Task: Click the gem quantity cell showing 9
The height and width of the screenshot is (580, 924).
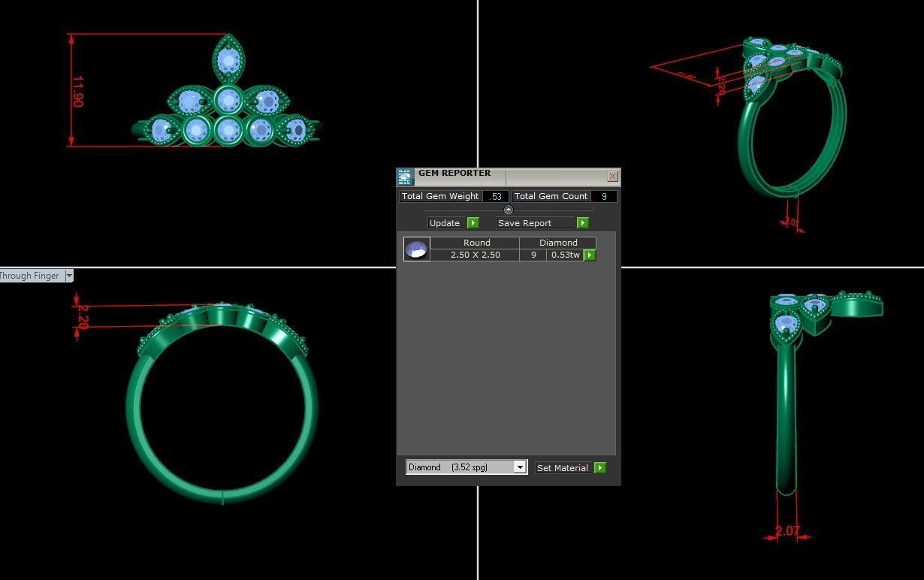Action: click(533, 255)
